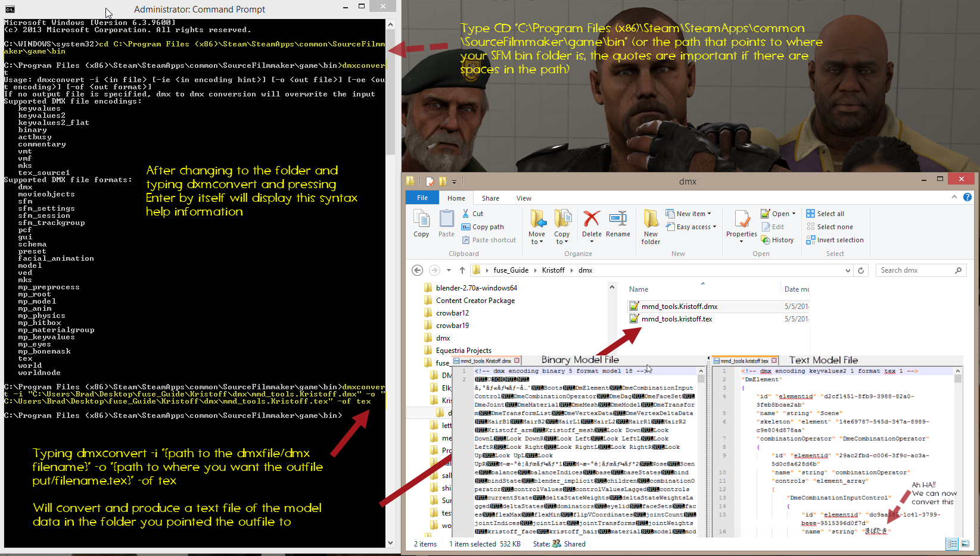
Task: Select the mmd_tools.kristoff.tex editor tab
Action: click(x=746, y=361)
